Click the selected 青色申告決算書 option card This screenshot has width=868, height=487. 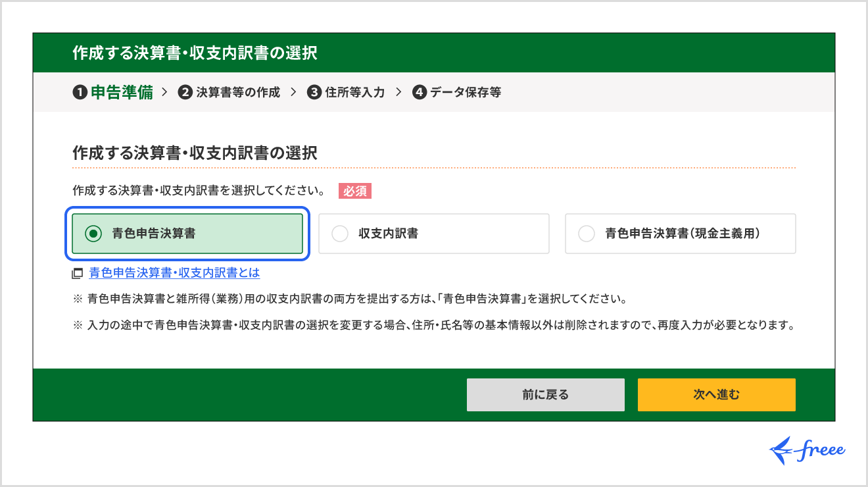tap(187, 234)
